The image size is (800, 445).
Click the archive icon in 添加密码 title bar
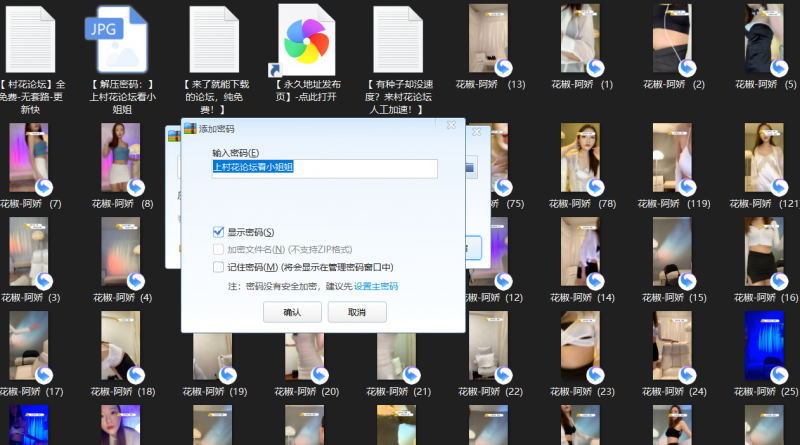189,129
